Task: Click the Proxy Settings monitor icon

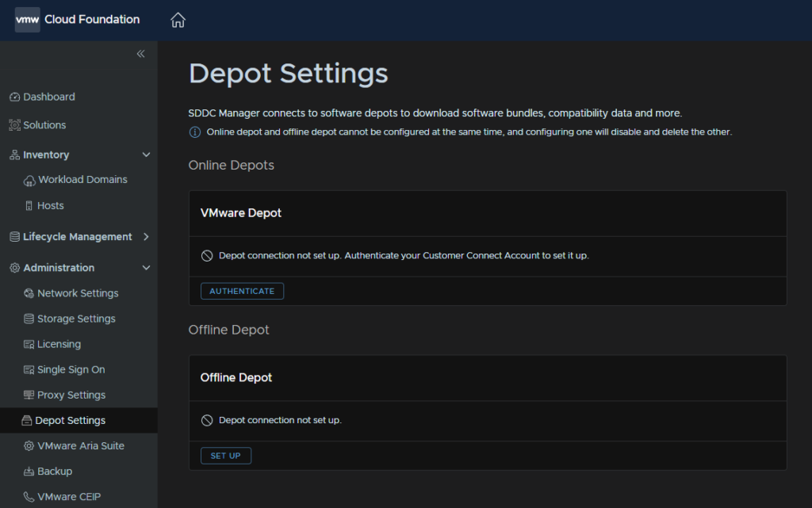Action: [x=29, y=395]
